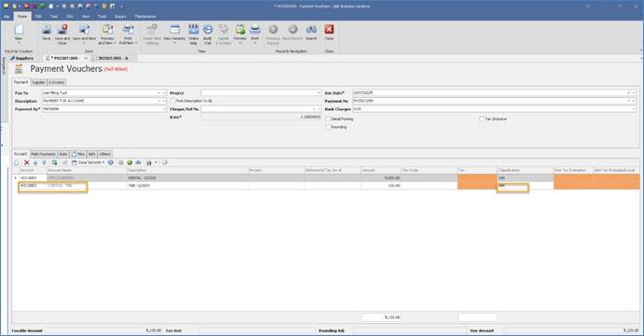644x336 pixels.
Task: Open the Description dropdown
Action: pos(159,101)
